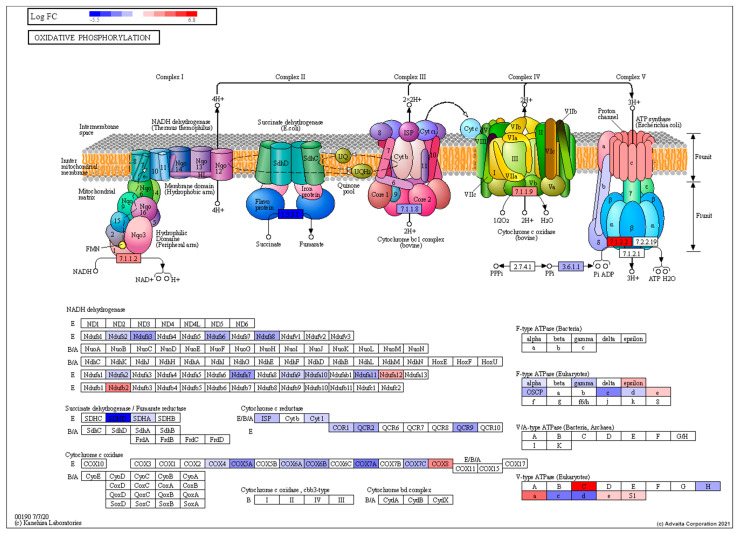Click the COX17 gene box
Image resolution: width=738 pixels, height=534 pixels.
[x=515, y=463]
